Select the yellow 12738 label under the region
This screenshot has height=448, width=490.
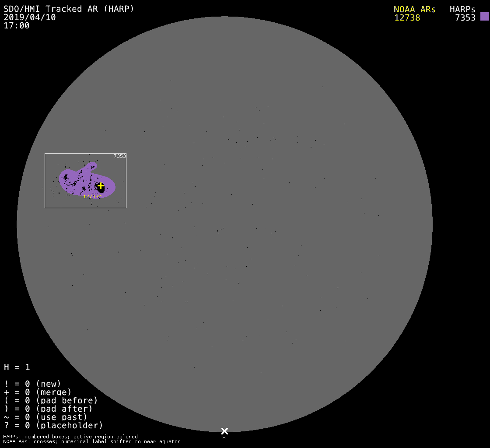(90, 197)
